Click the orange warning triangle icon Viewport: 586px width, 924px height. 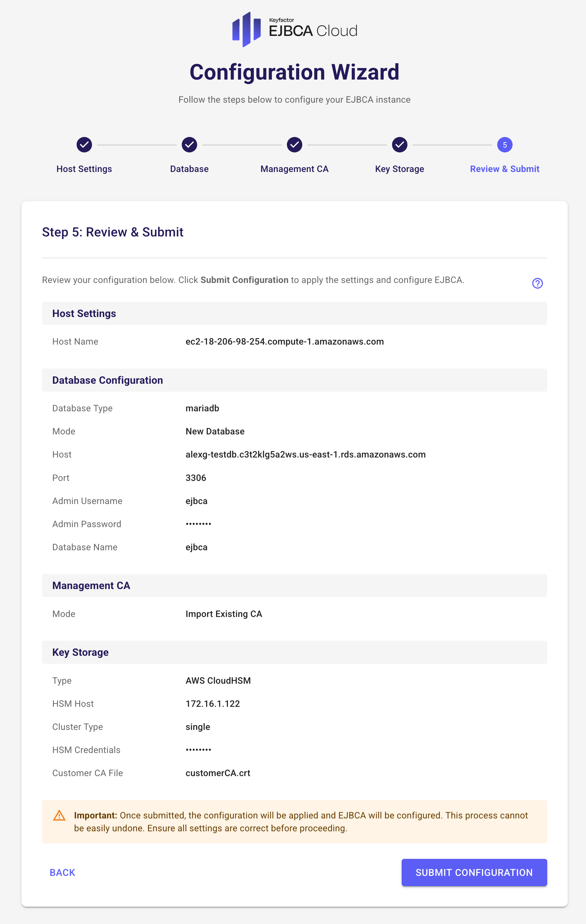59,816
